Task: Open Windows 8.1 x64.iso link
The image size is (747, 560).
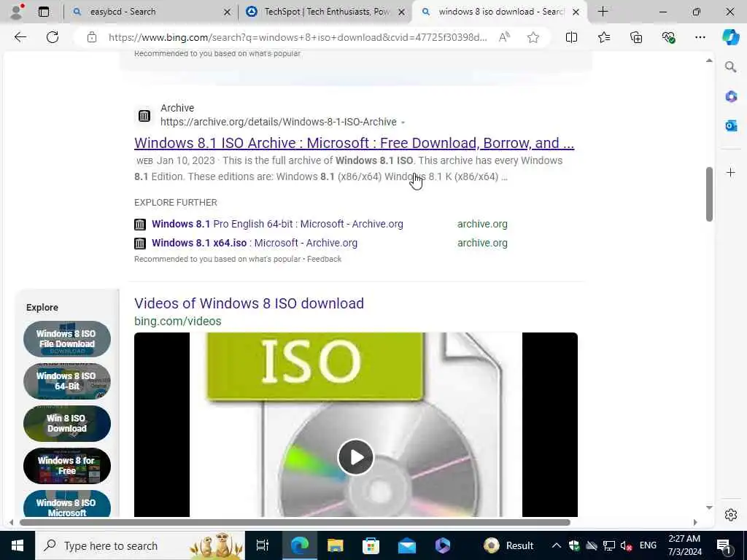Action: click(255, 243)
